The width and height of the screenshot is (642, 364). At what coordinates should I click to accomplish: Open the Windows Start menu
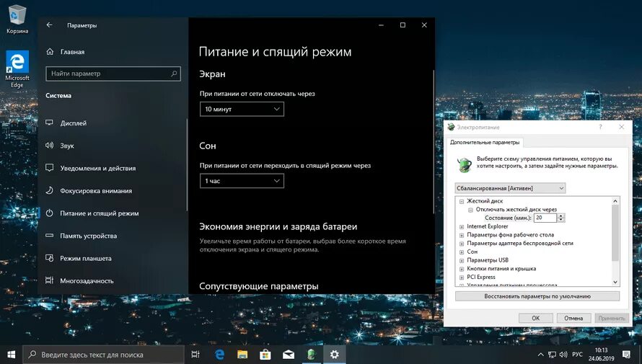point(11,355)
